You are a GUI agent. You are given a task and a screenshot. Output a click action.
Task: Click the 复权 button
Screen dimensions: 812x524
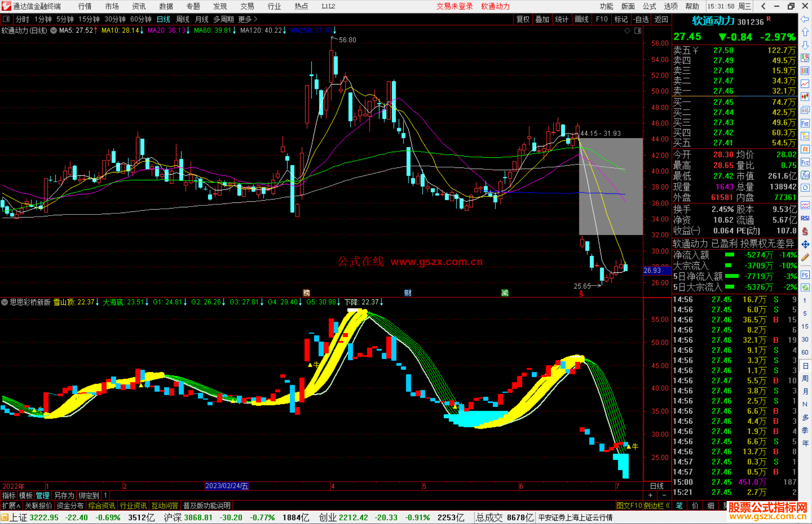[523, 19]
